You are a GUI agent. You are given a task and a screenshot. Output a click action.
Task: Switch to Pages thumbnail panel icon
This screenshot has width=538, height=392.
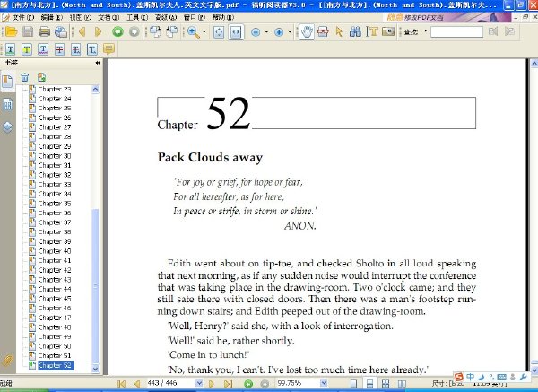point(7,105)
